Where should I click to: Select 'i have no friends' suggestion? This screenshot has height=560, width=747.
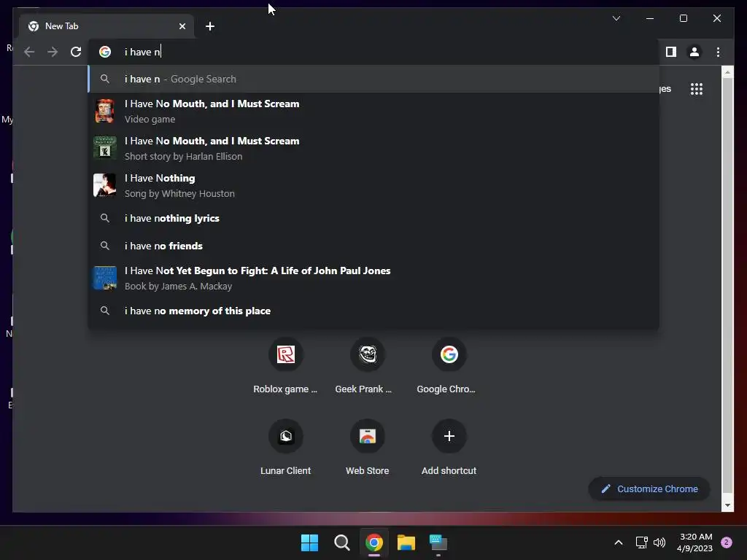click(374, 246)
